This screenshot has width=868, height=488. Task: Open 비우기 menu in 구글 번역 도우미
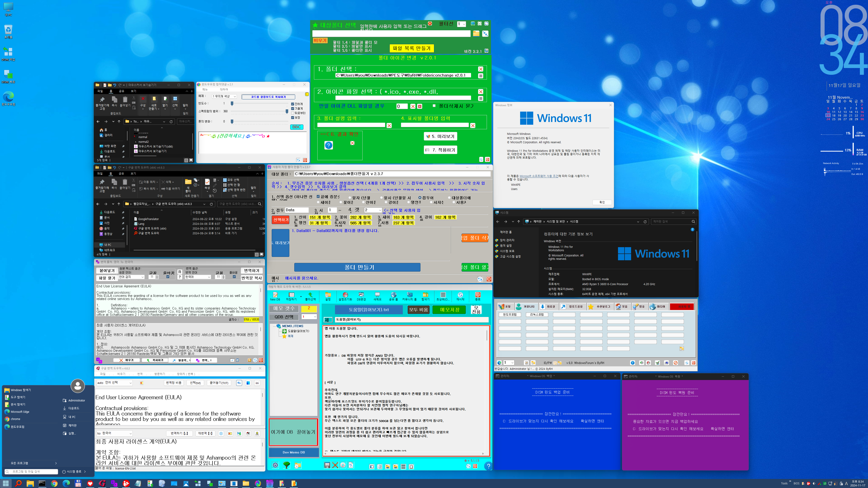tap(121, 374)
